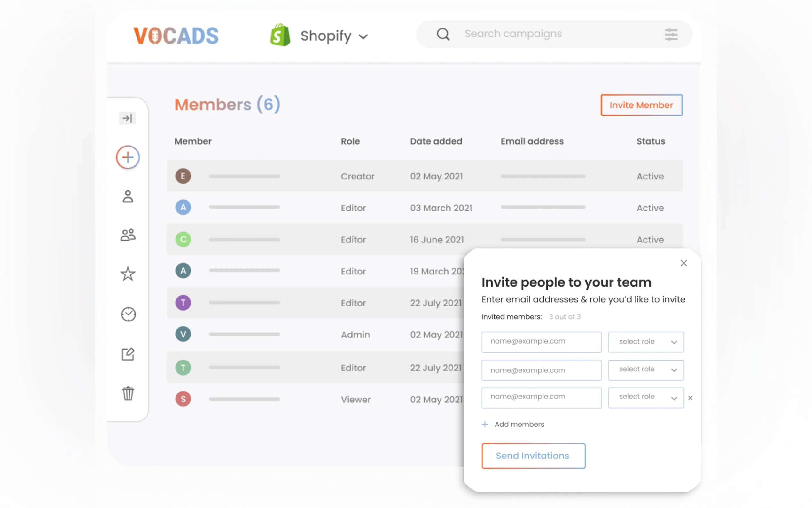Expand the sidebar with the arrow icon
Screen dimensions: 812x508
[127, 118]
